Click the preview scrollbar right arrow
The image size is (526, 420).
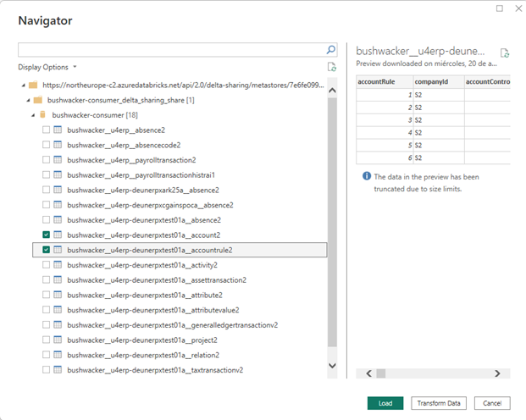pos(497,373)
